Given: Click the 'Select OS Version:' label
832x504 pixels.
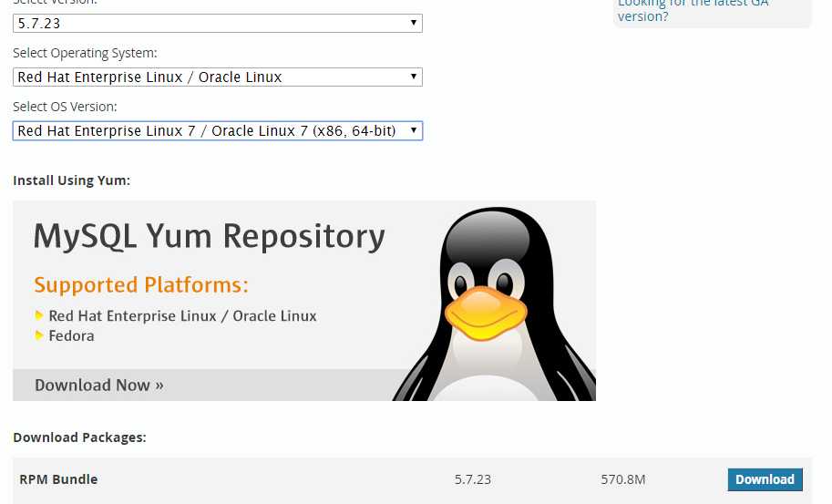Looking at the screenshot, I should pos(65,107).
